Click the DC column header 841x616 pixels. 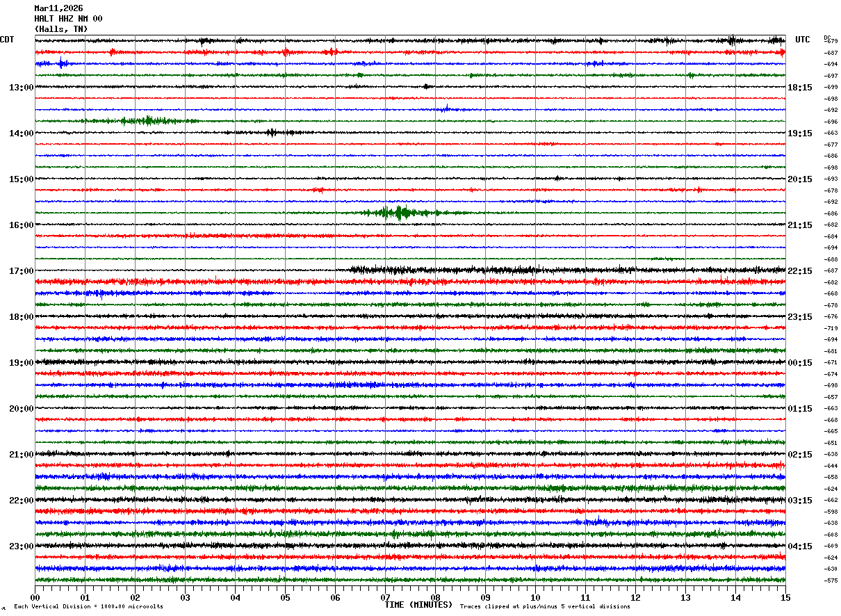[x=827, y=38]
